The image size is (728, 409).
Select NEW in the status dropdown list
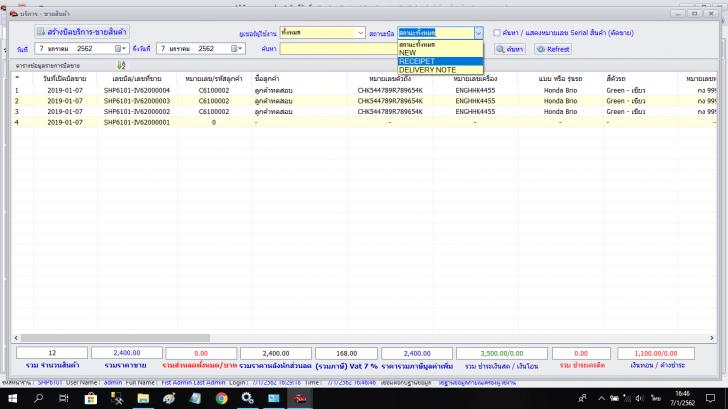click(408, 53)
